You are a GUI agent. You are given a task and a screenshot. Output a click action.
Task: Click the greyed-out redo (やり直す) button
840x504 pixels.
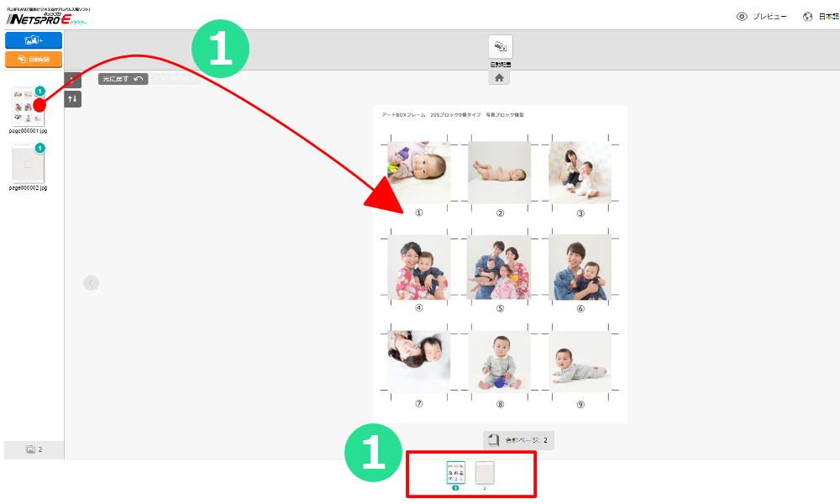point(176,79)
